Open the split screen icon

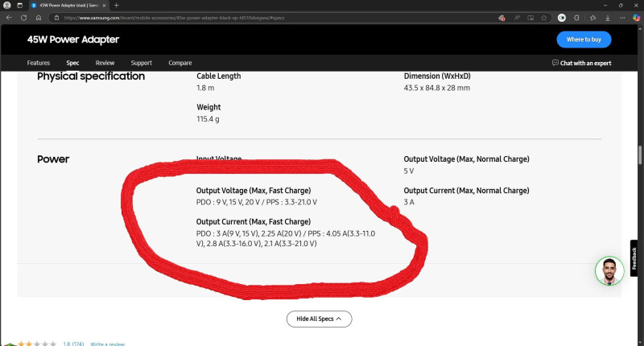click(x=530, y=18)
